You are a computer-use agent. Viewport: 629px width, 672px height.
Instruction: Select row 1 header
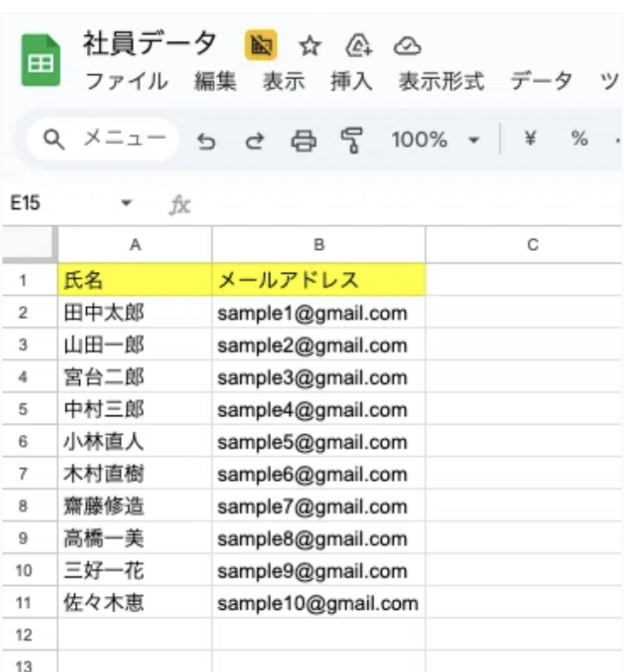tap(30, 281)
